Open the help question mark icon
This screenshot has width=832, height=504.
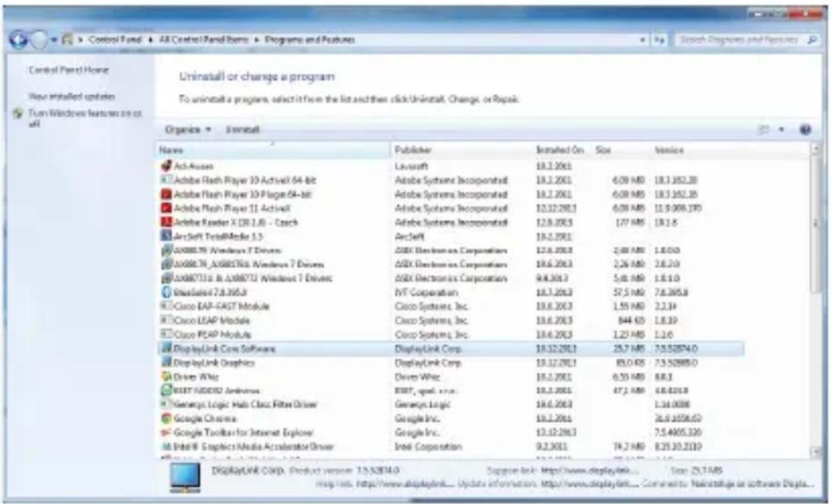tap(804, 129)
